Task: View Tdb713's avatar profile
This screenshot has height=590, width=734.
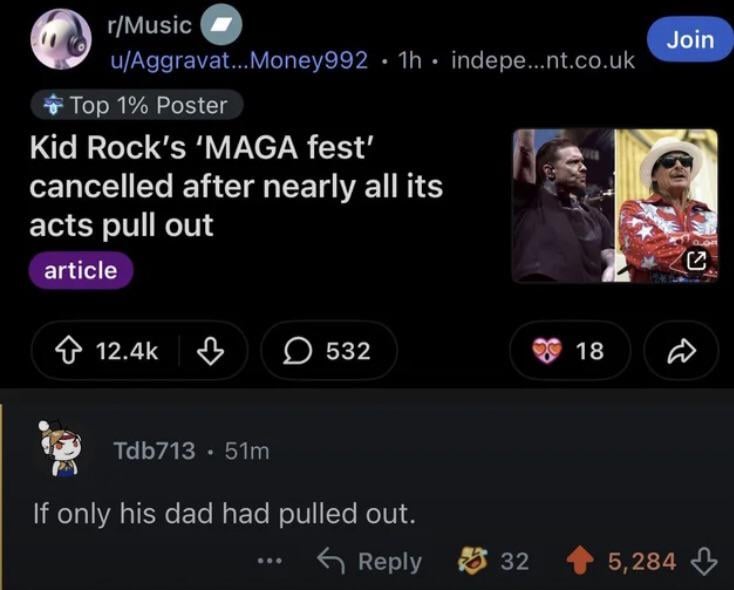Action: tap(66, 451)
